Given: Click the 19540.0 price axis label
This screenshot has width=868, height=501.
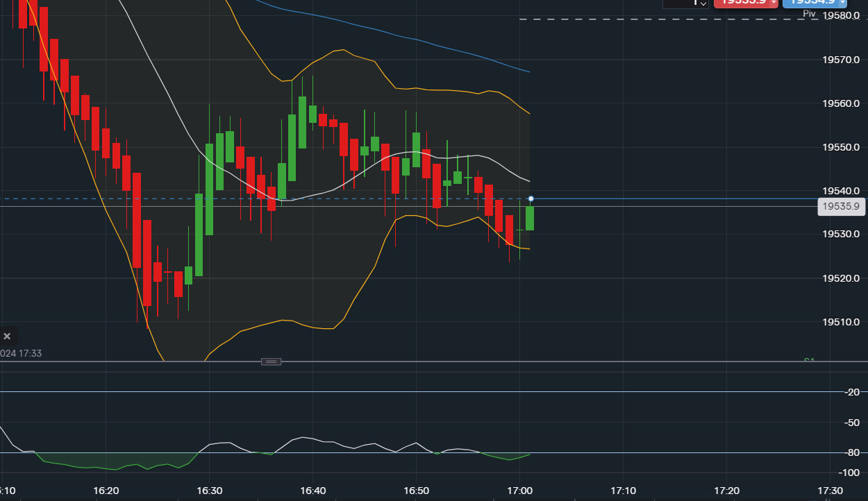Looking at the screenshot, I should point(842,191).
